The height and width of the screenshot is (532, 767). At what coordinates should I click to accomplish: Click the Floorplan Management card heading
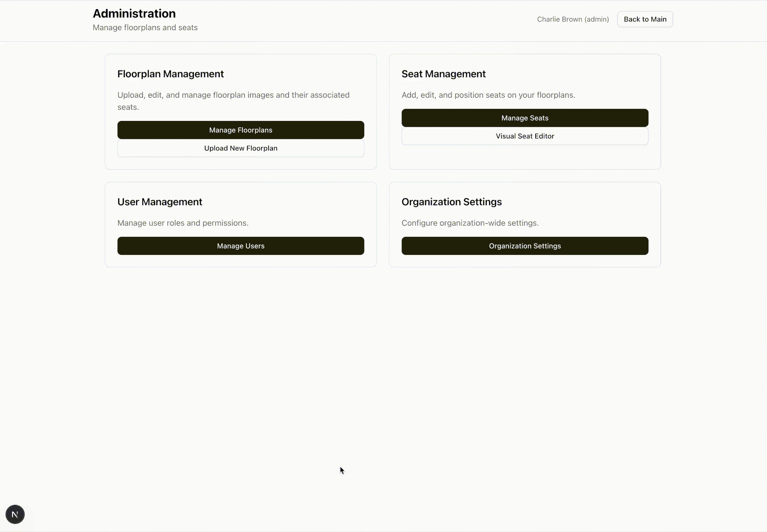(x=170, y=74)
